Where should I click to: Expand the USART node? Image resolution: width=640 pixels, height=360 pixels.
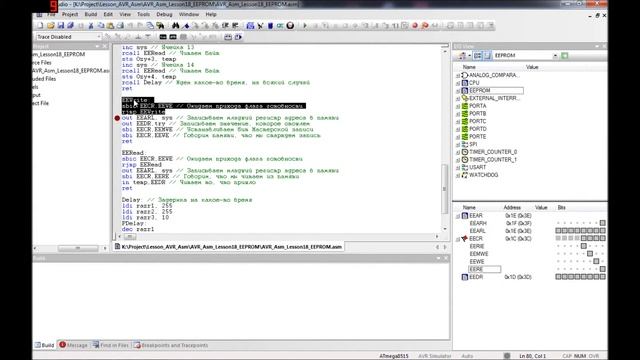coord(458,167)
